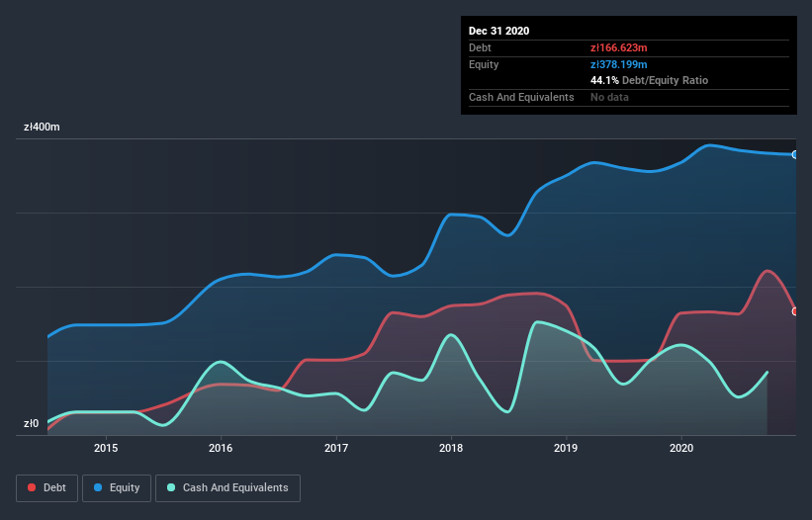
Task: Click the 2015 x-axis label
Action: tap(106, 448)
